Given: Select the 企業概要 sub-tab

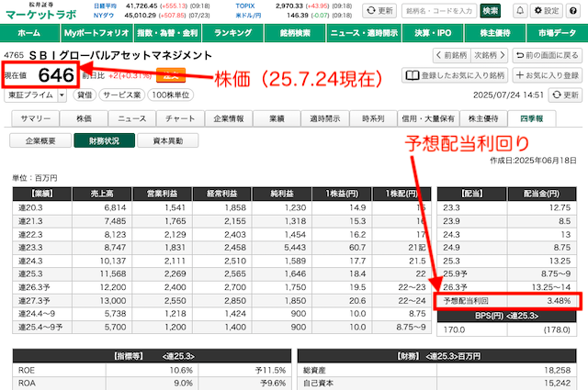Looking at the screenshot, I should tap(40, 141).
